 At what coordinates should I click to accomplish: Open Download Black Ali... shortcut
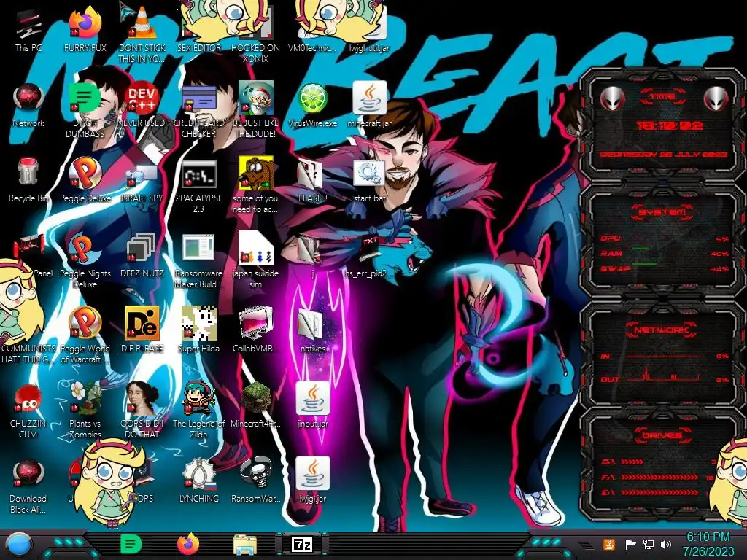(x=28, y=486)
